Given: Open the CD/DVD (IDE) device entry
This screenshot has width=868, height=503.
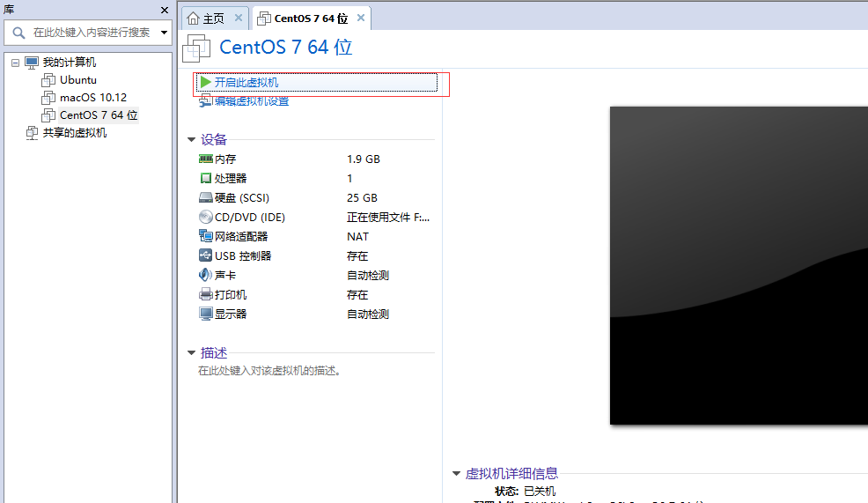Looking at the screenshot, I should (x=250, y=218).
